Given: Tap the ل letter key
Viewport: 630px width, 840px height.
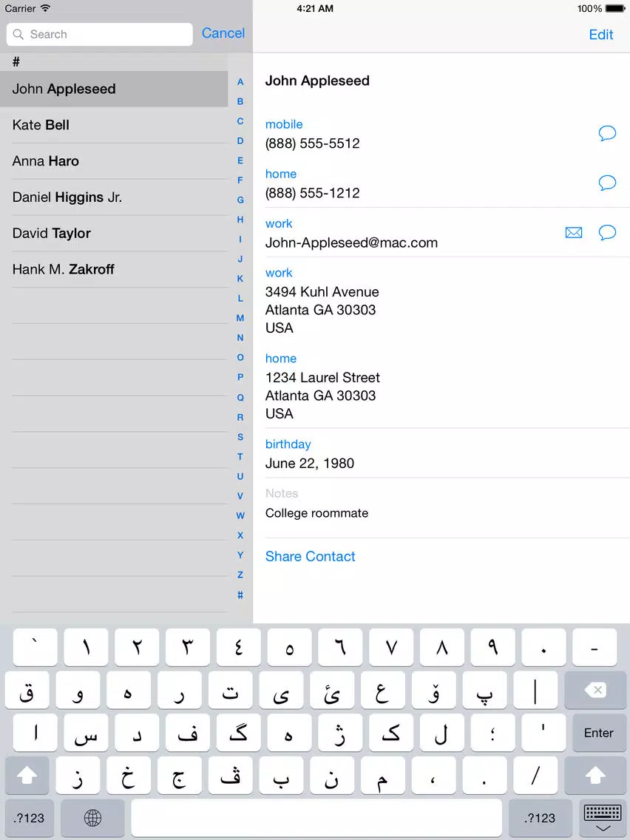Looking at the screenshot, I should (x=442, y=733).
